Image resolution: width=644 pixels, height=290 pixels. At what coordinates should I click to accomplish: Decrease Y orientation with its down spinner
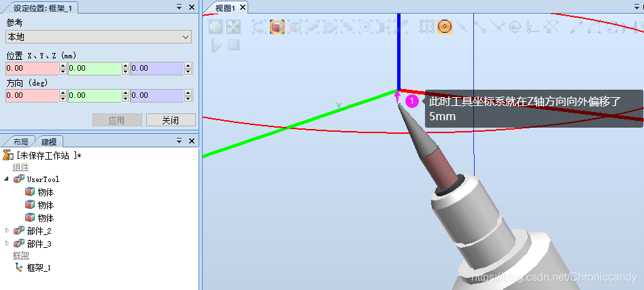(125, 99)
